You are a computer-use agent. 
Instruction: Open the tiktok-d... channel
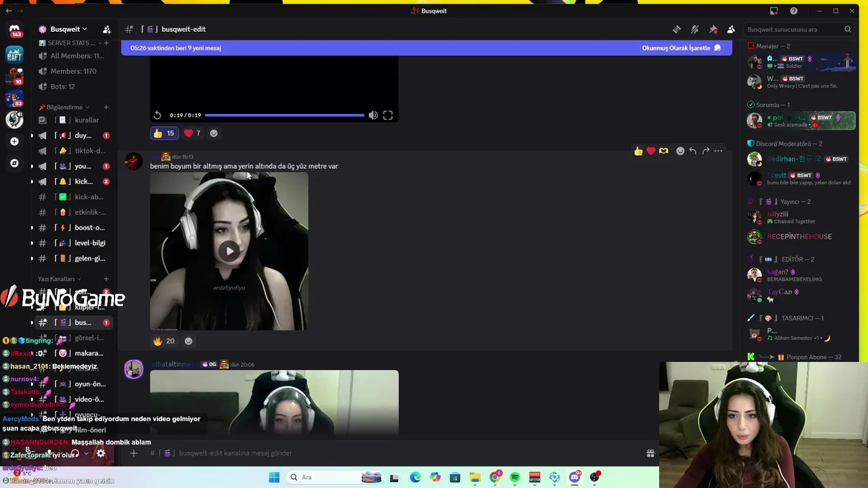tap(73, 150)
